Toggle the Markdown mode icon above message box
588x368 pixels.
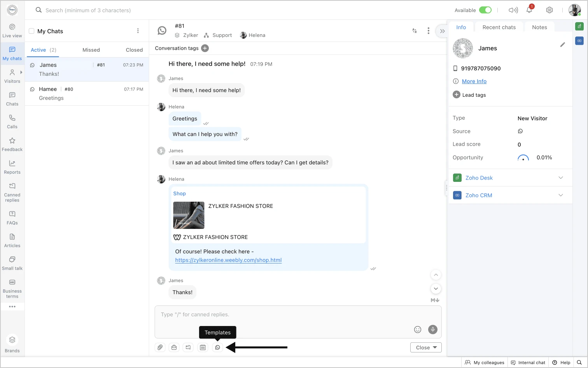[x=435, y=300]
